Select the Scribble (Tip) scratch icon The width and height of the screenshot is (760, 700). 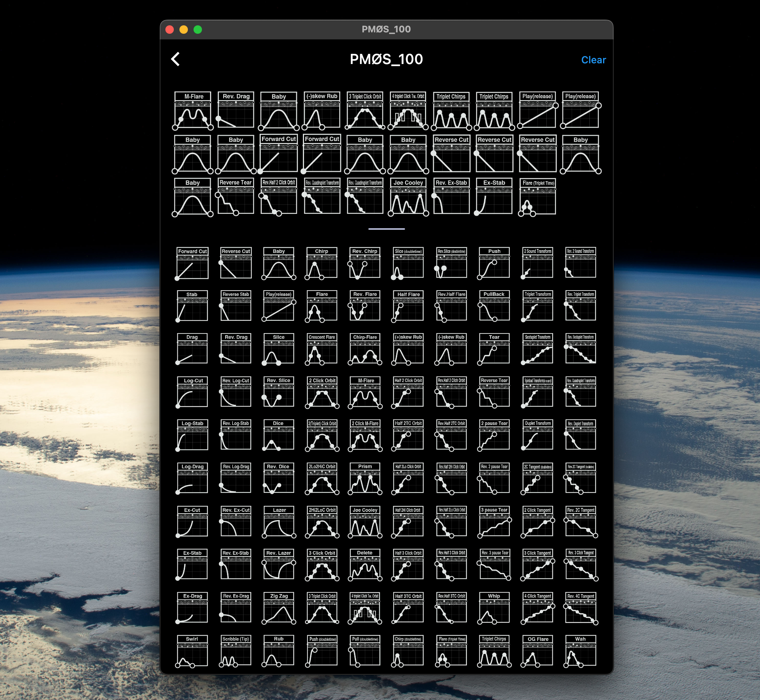[236, 651]
